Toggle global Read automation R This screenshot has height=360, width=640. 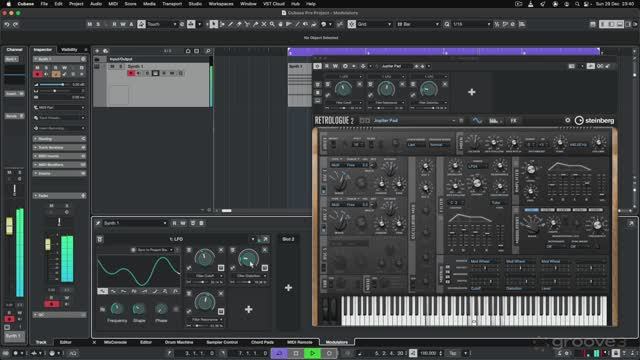click(x=114, y=24)
